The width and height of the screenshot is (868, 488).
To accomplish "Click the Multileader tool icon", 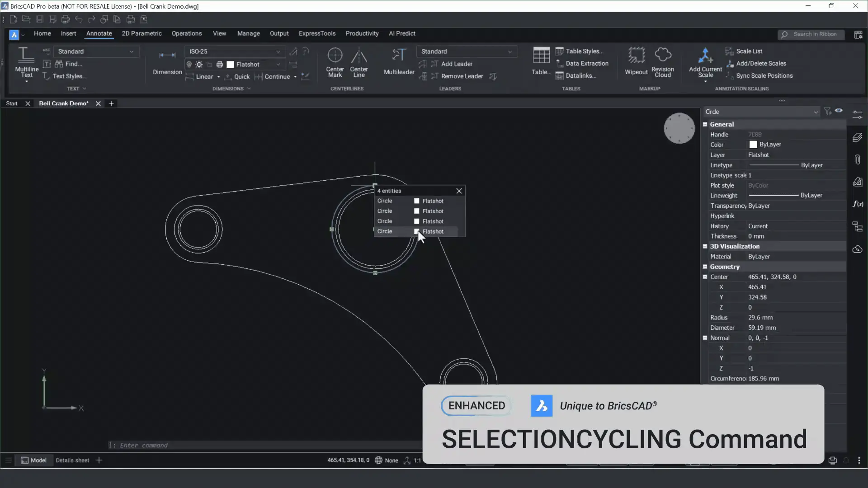I will [x=399, y=56].
